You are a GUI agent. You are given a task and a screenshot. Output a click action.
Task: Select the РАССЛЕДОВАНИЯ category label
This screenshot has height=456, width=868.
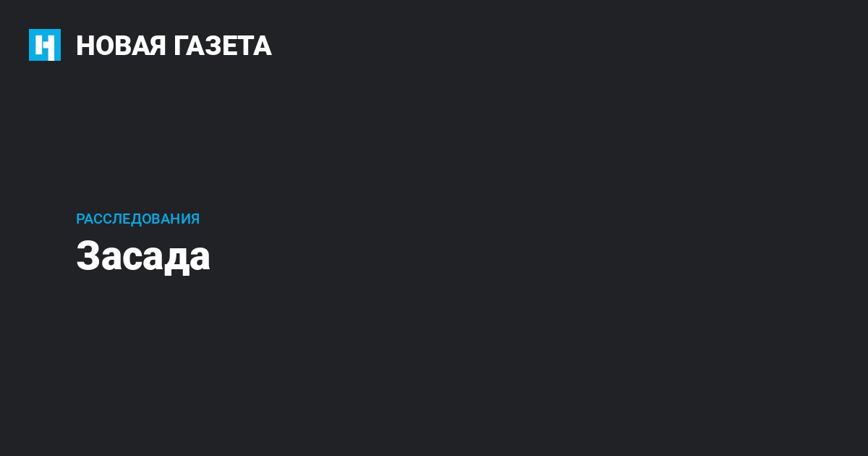pos(137,219)
